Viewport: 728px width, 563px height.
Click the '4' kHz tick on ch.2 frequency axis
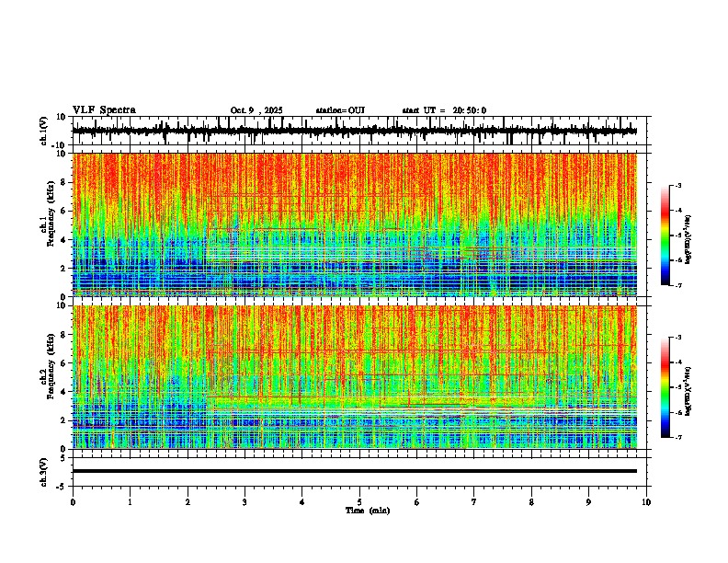click(64, 392)
